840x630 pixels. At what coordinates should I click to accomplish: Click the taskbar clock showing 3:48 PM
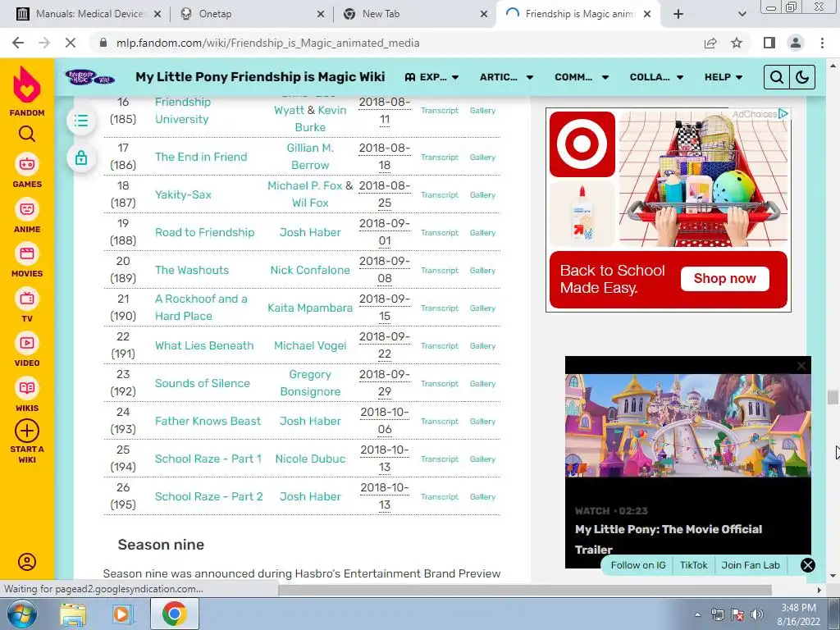[x=798, y=614]
